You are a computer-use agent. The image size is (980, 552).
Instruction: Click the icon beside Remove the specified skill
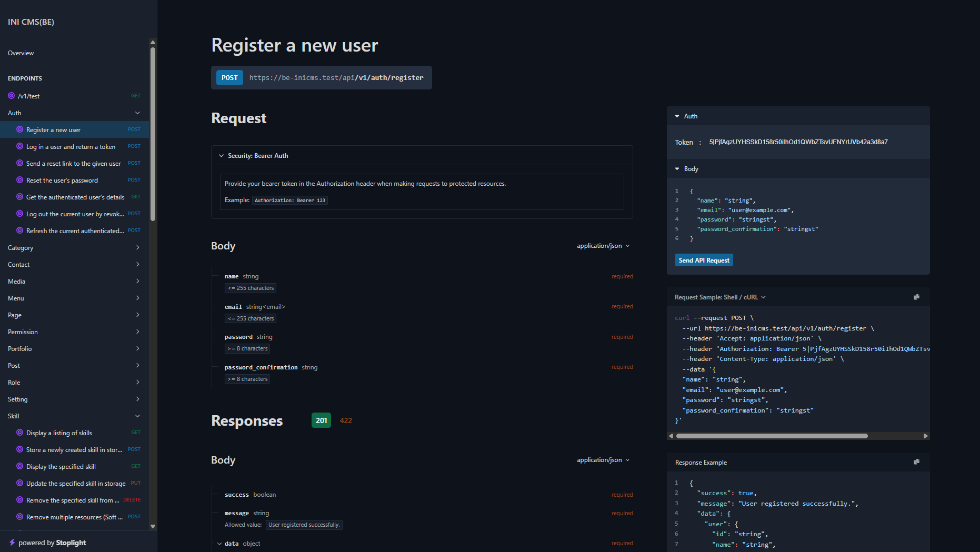[x=19, y=500]
